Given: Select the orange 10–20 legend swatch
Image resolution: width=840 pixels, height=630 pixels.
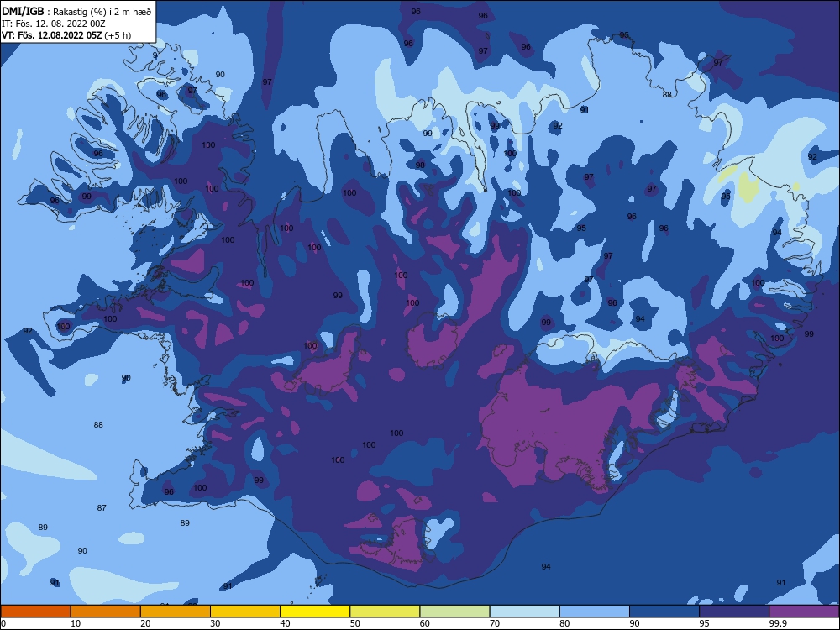Looking at the screenshot, I should 106,612.
